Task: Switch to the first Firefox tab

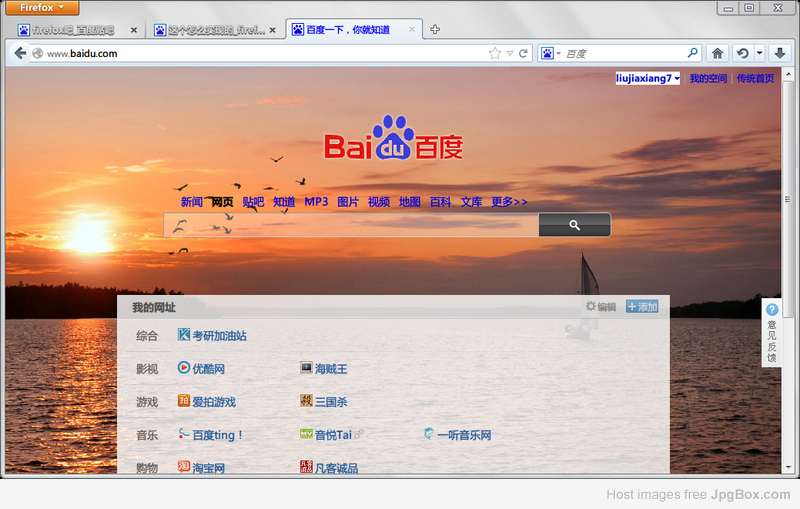Action: tap(75, 30)
